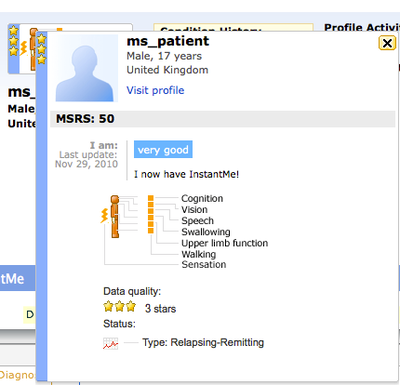Select the Upper limb function label
This screenshot has height=385, width=400.
225,243
